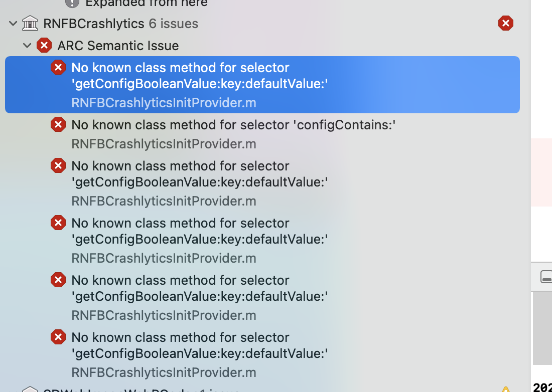Click error icon of the highlighted issue

pos(58,67)
